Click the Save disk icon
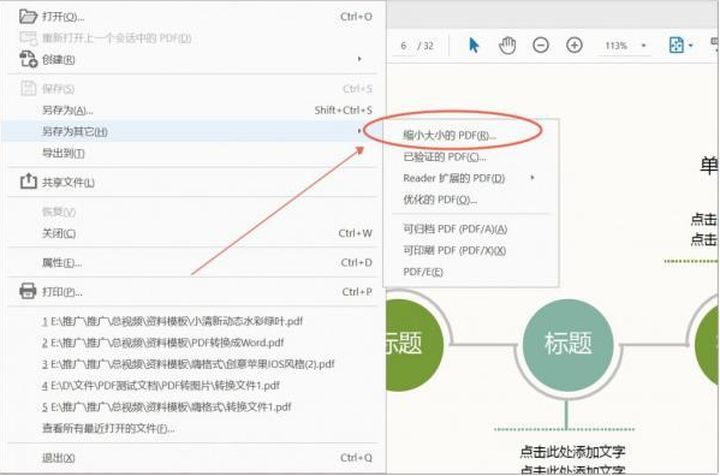The width and height of the screenshot is (720, 476). tap(28, 88)
